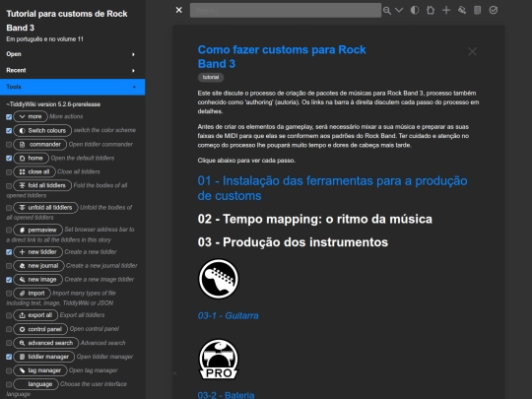Create new tiddler with top toolbar plus icon

tap(446, 10)
